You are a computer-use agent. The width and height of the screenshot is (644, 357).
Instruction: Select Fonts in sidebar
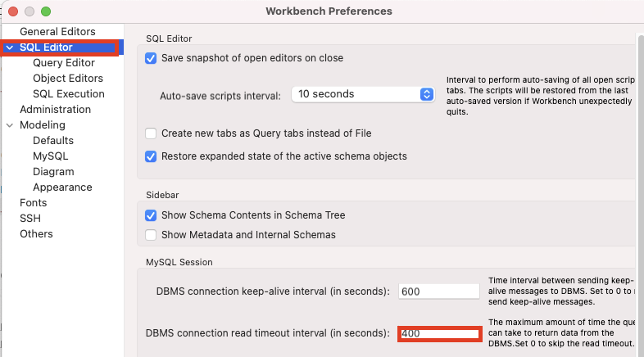(x=34, y=203)
